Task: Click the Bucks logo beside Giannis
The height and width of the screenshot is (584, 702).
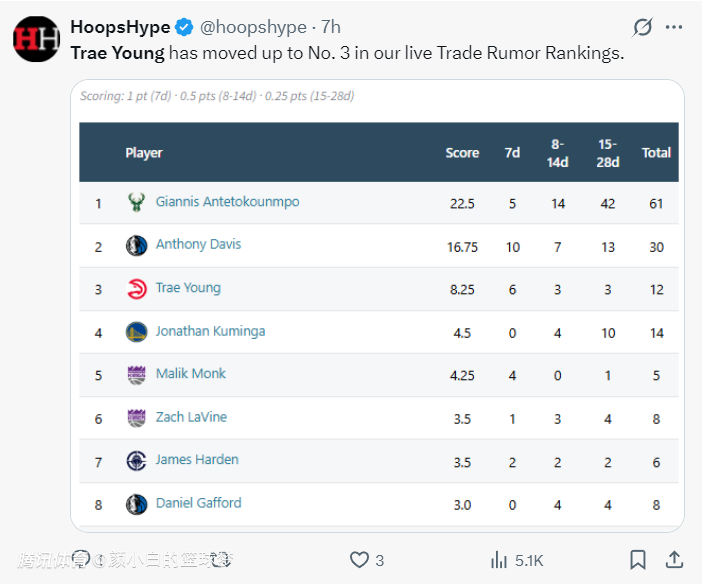Action: point(137,203)
